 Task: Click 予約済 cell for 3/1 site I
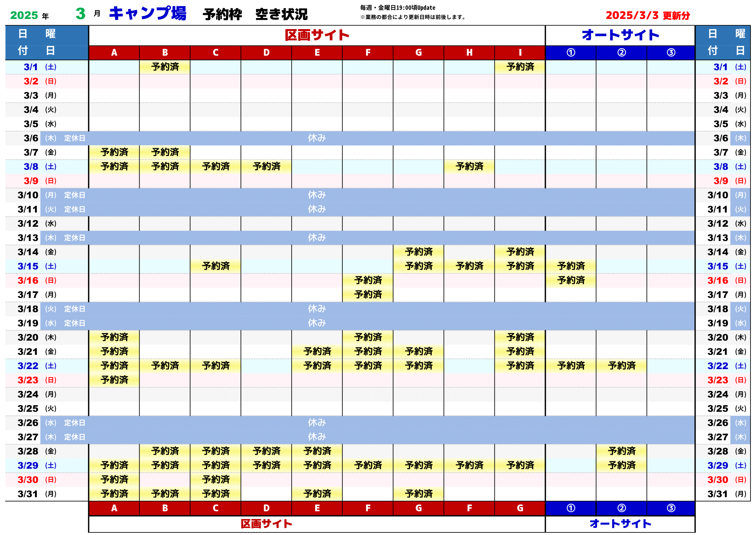click(520, 67)
